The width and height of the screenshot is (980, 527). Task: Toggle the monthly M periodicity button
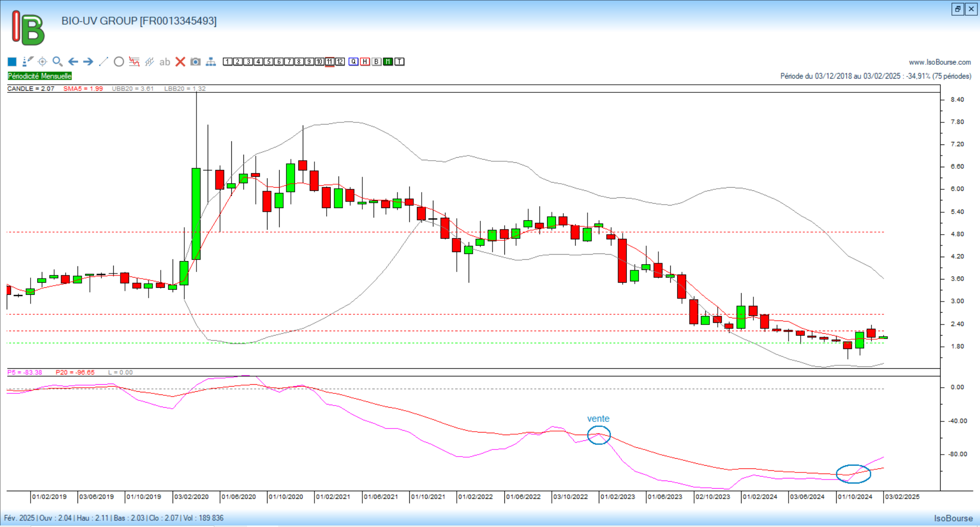click(x=388, y=62)
